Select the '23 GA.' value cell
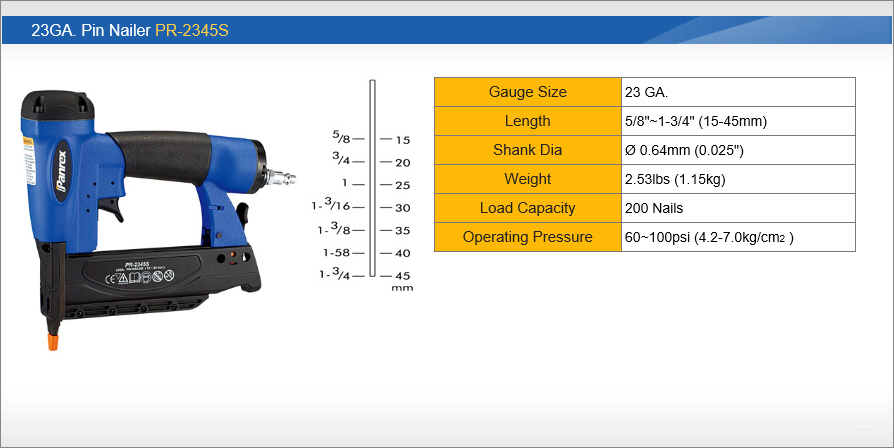Image resolution: width=894 pixels, height=448 pixels. pyautogui.click(x=738, y=92)
